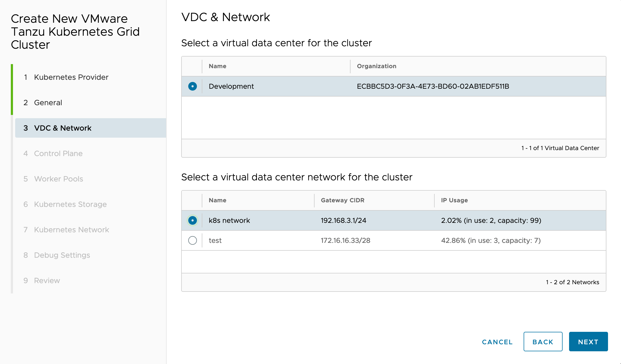The height and width of the screenshot is (364, 621).
Task: Sort networks table by Name column
Action: point(217,200)
